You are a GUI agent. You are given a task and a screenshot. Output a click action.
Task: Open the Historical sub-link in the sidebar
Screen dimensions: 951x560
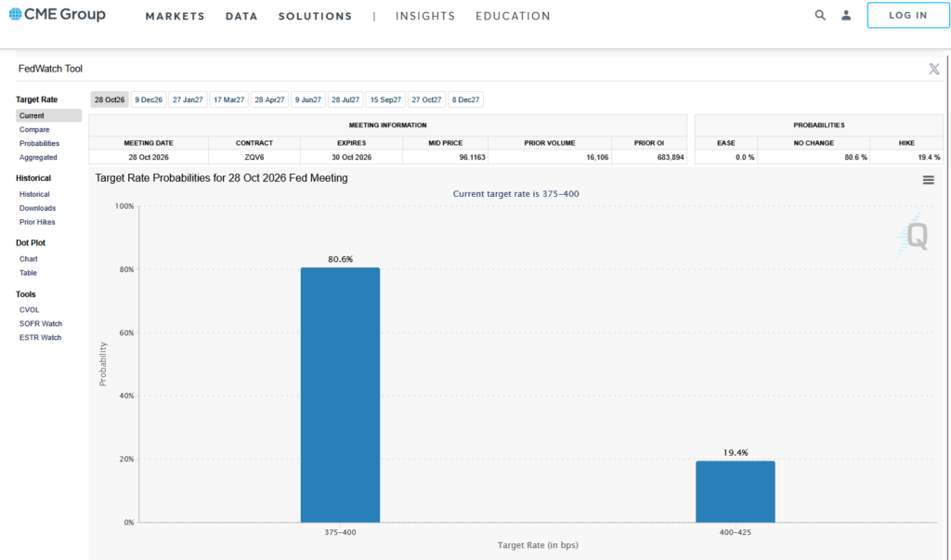coord(34,195)
